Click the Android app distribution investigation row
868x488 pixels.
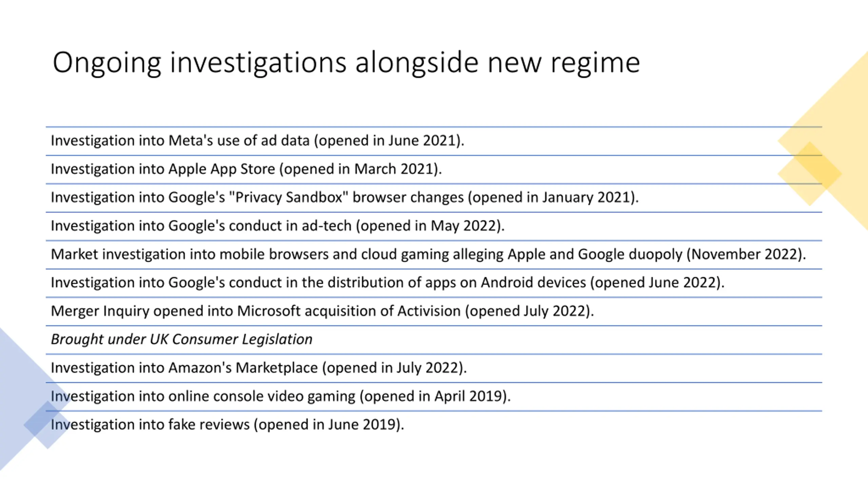[x=387, y=283]
